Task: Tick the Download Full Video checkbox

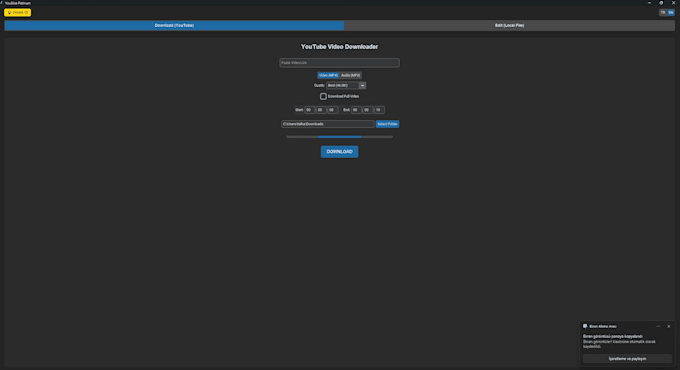Action: coord(323,96)
